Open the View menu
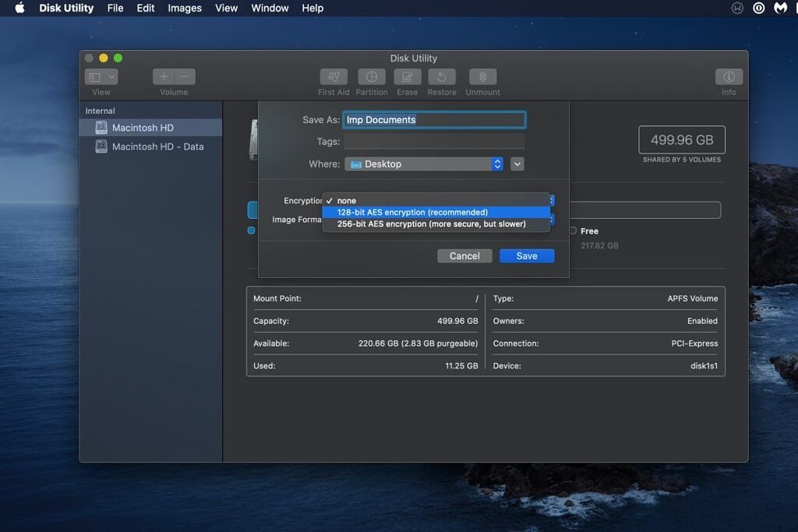 (227, 8)
